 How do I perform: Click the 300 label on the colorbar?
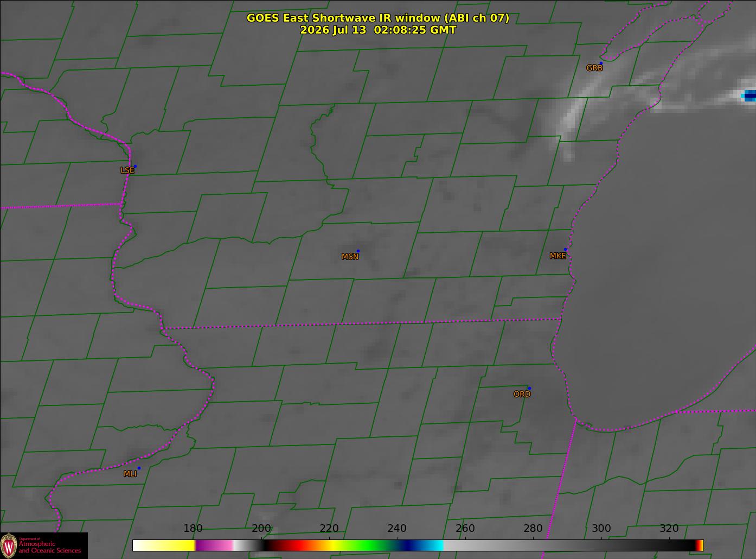[601, 528]
